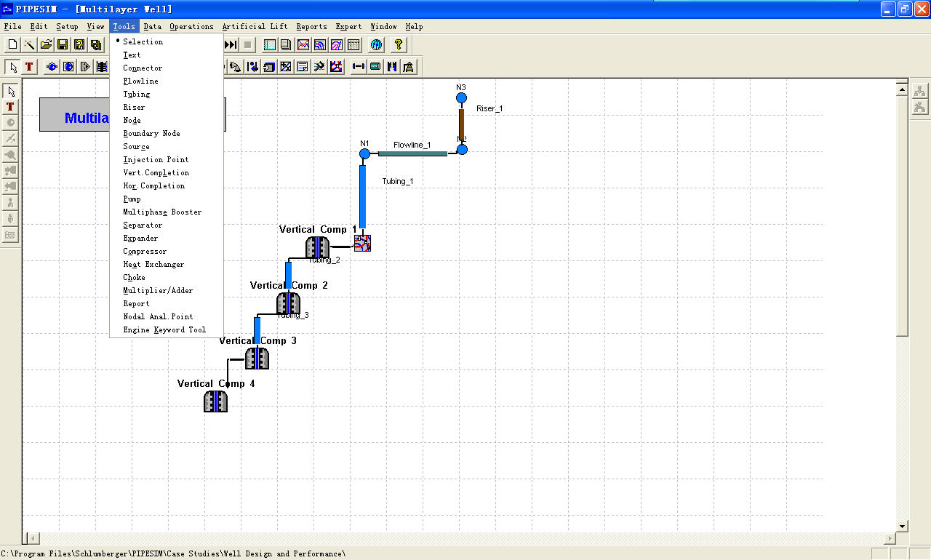This screenshot has height=560, width=931.
Task: Select the arrow pointer tool in second toolbar
Action: click(13, 67)
